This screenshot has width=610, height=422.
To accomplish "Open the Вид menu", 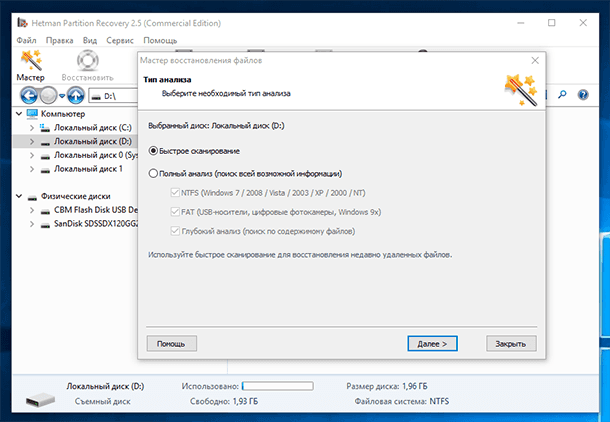I will [90, 40].
